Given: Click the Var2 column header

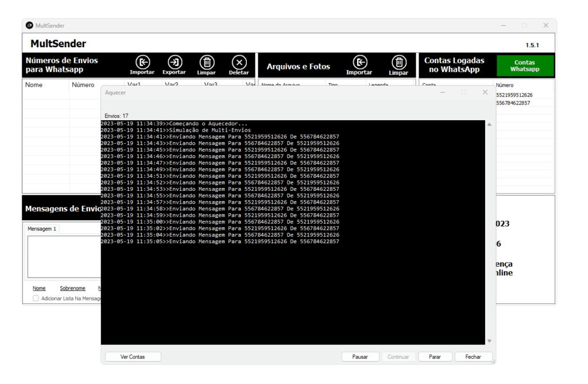Looking at the screenshot, I should coord(171,84).
